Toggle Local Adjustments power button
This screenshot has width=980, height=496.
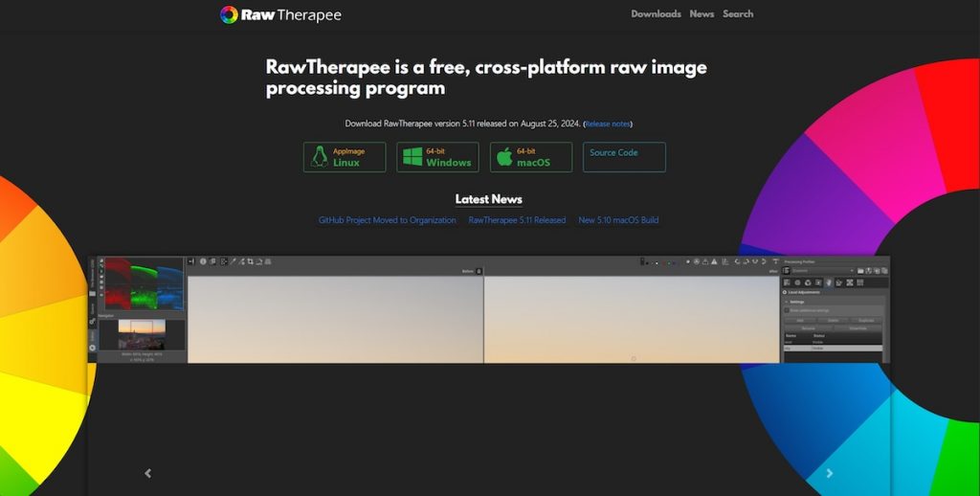coord(785,292)
